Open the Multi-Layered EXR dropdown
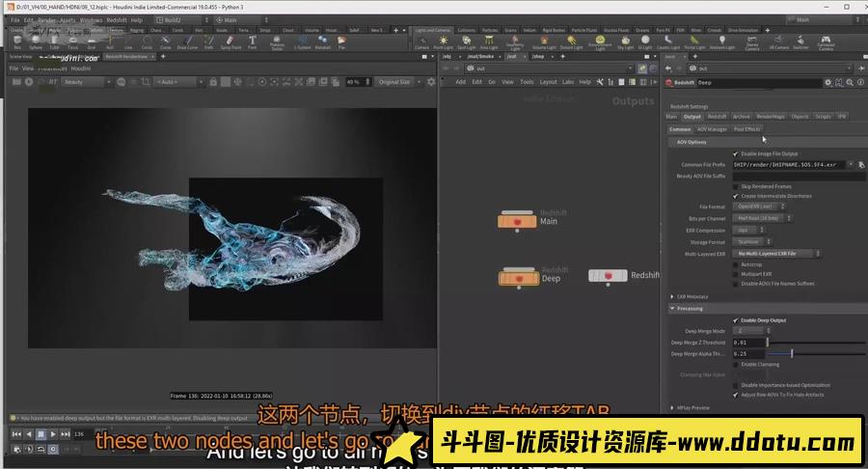 point(776,254)
